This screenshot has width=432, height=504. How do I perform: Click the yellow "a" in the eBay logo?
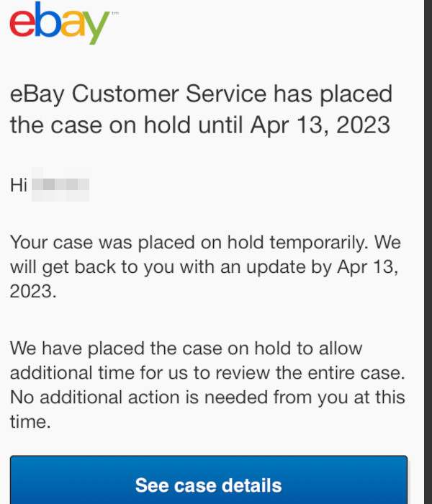(x=73, y=24)
